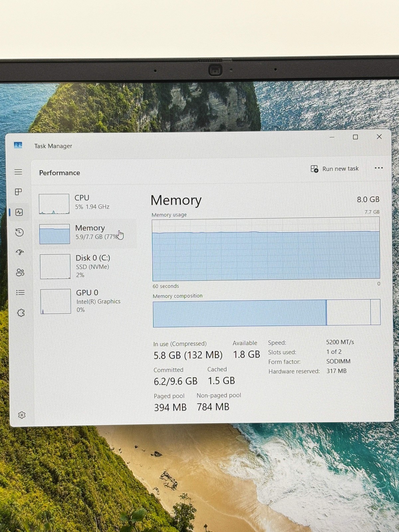The width and height of the screenshot is (399, 532).
Task: Click the Memory composition bar
Action: [x=267, y=313]
